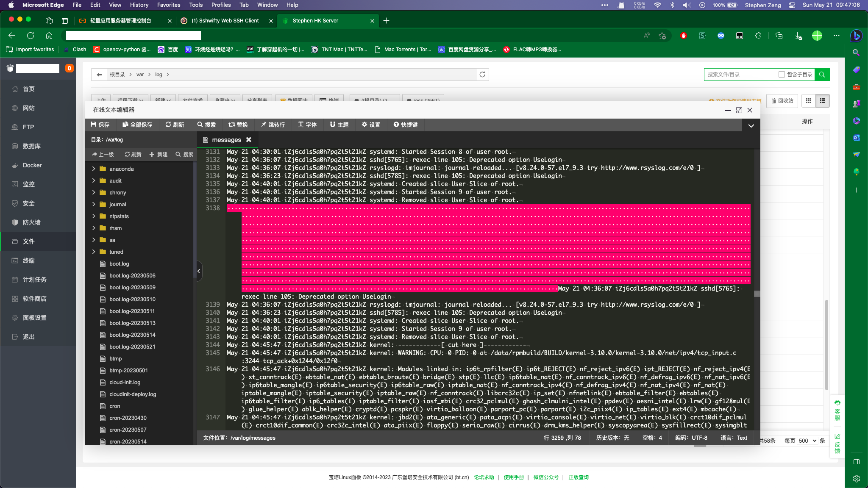868x488 pixels.
Task: Switch file manager to grid view
Action: (809, 101)
